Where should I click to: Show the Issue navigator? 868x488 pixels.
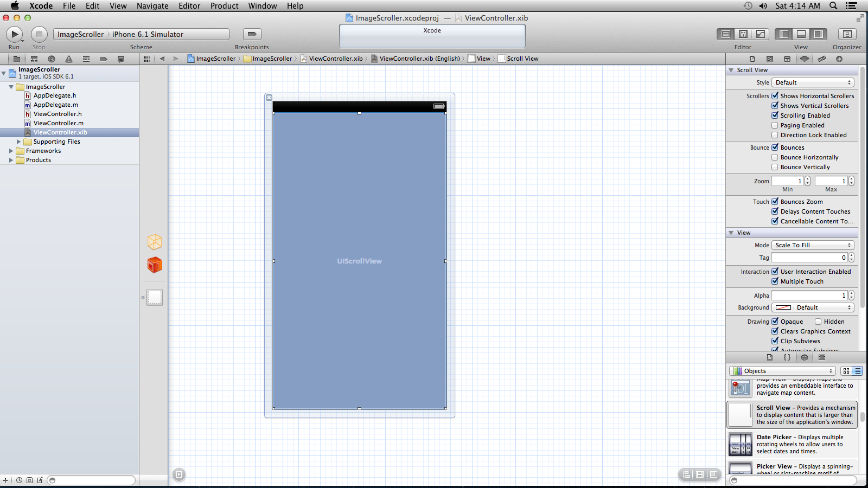pyautogui.click(x=69, y=59)
